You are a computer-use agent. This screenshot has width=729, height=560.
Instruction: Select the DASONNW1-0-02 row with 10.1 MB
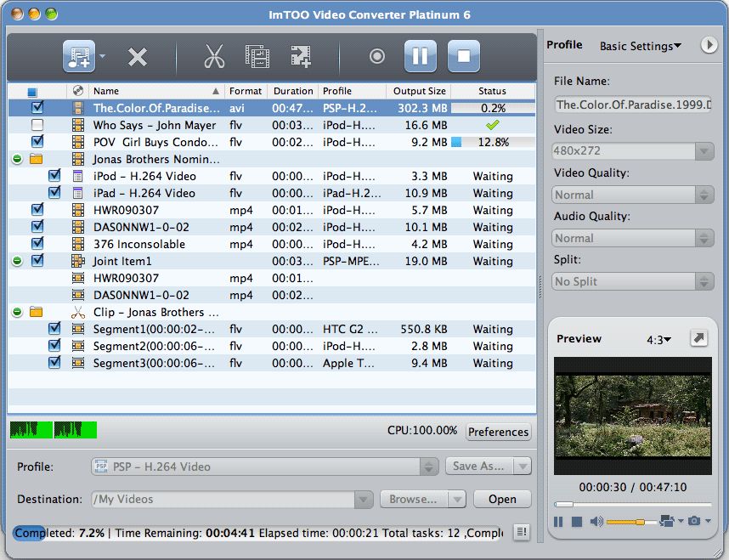272,227
